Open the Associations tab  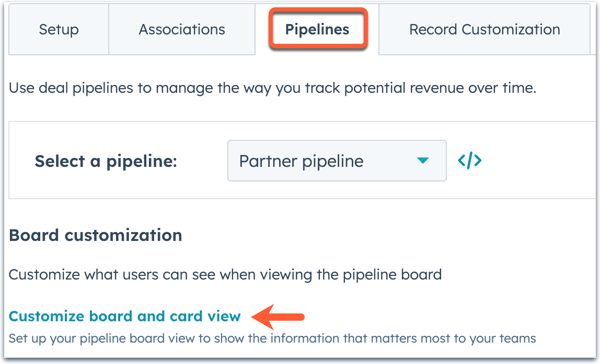coord(182,29)
